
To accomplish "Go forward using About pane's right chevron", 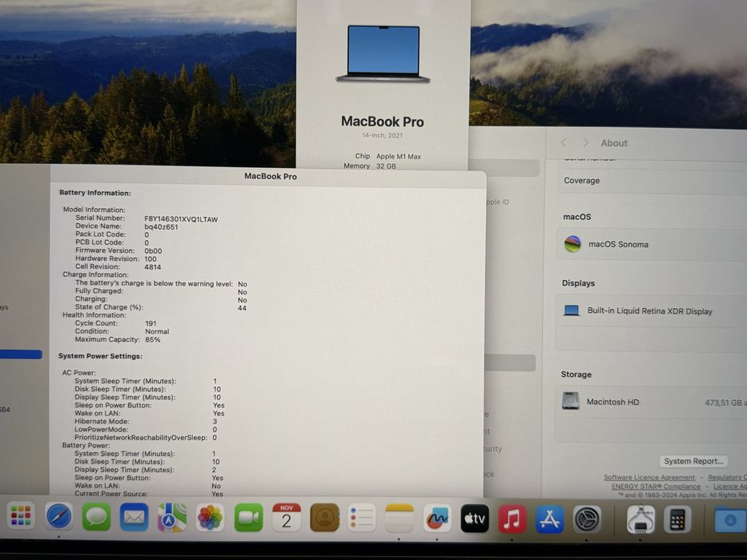I will click(x=585, y=143).
